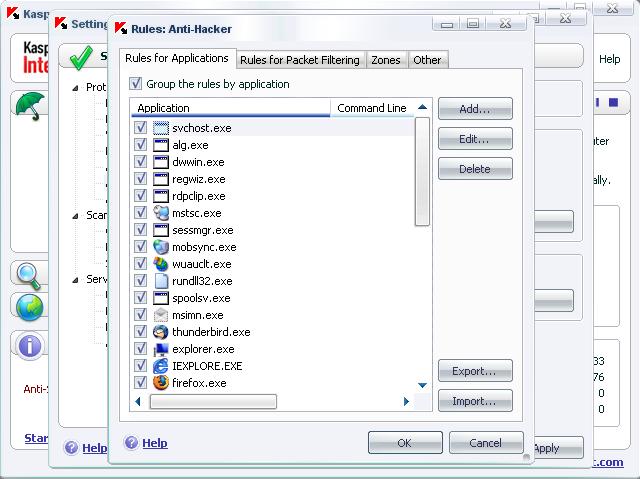Viewport: 640px width, 479px height.
Task: Uncheck the mstsc.exe rule checkbox
Action: coord(140,213)
